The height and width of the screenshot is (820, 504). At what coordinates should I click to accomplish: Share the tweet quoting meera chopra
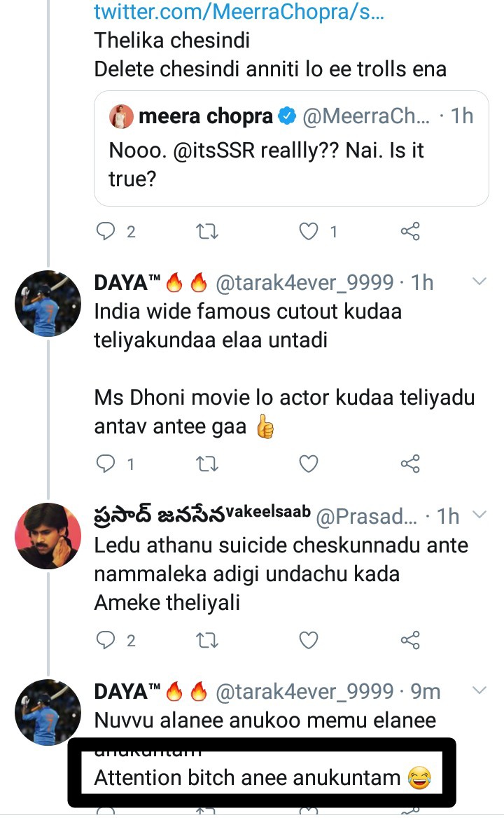tap(410, 231)
